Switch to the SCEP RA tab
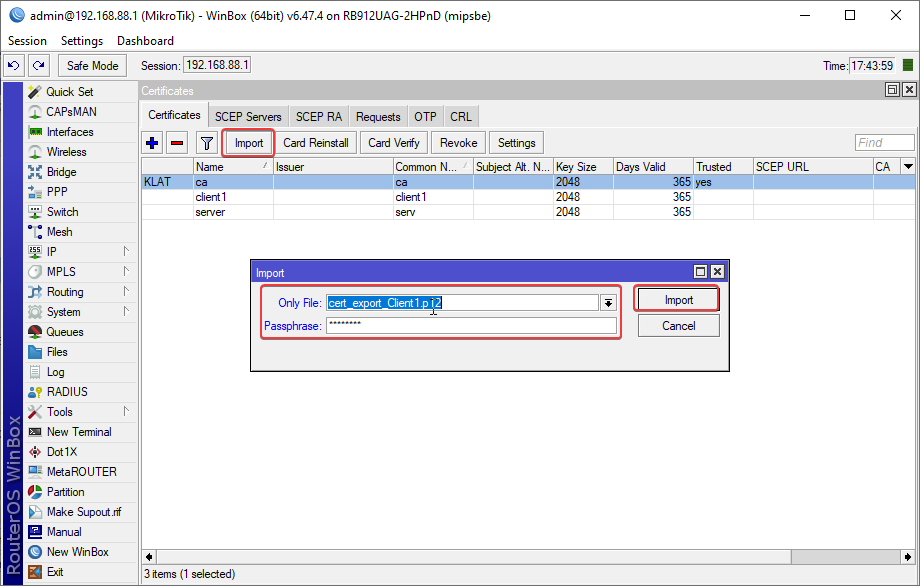This screenshot has width=920, height=586. (x=319, y=116)
